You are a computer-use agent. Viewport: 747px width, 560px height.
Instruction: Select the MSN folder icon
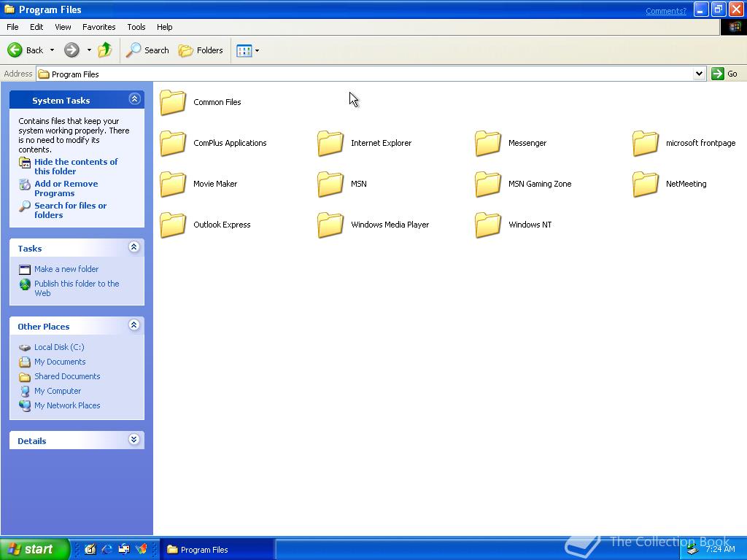[x=330, y=184]
